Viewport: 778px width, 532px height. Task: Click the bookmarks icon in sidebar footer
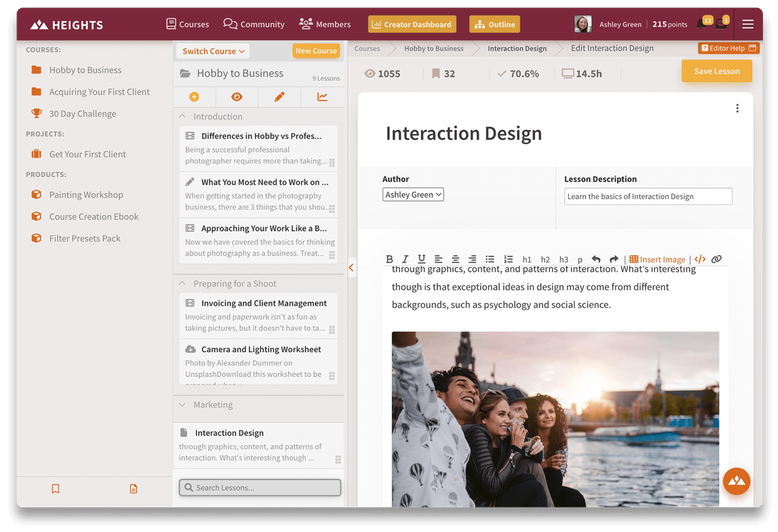(55, 489)
